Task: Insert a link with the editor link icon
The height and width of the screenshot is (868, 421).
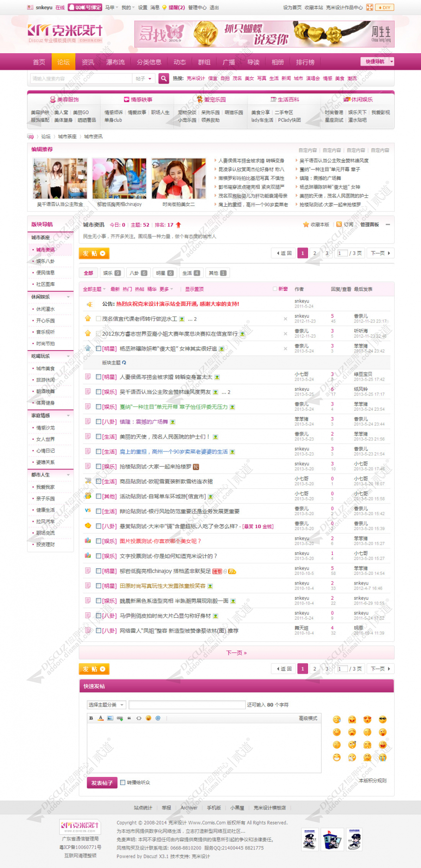Action: (x=120, y=718)
